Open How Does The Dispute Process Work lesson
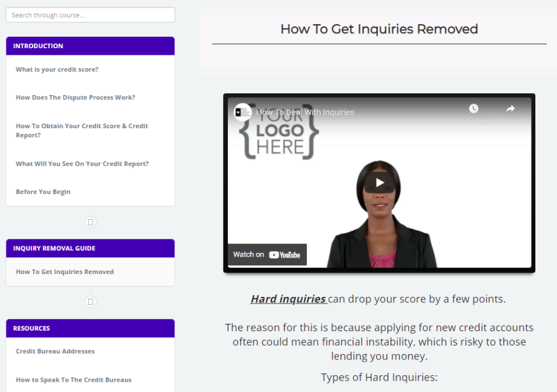The width and height of the screenshot is (557, 392). [75, 98]
